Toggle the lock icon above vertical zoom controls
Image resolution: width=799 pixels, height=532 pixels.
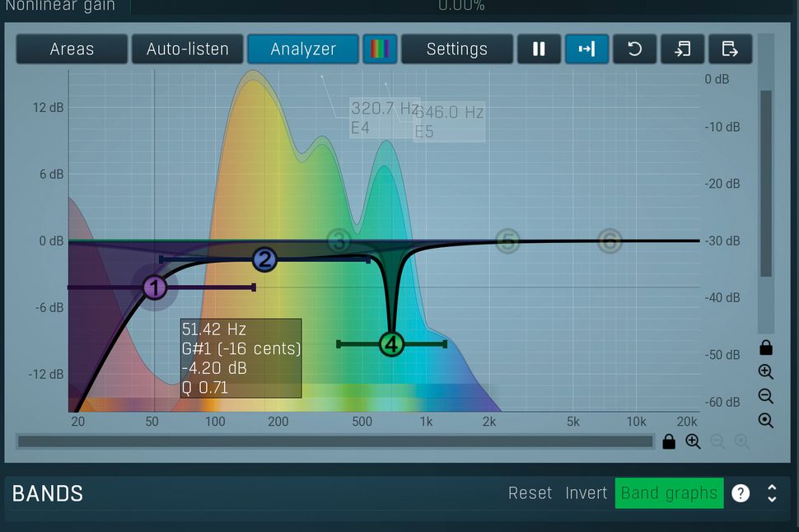tap(766, 347)
